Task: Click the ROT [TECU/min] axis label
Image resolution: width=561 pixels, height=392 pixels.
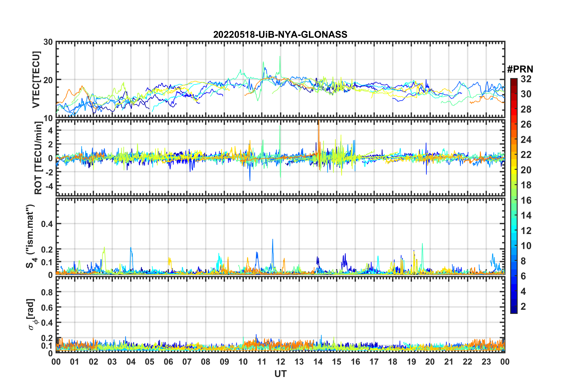Action: 38,158
